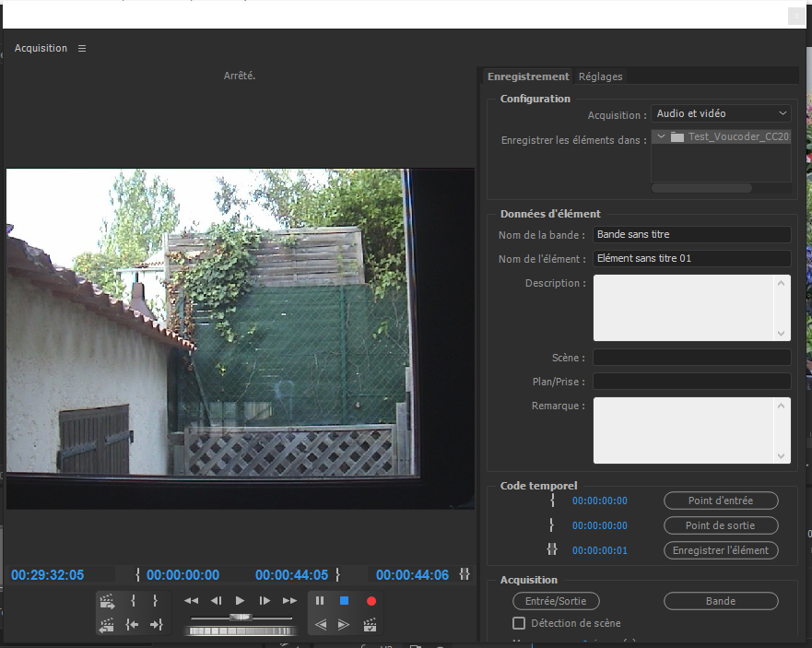Switch to the Réglages tab
The width and height of the screenshot is (812, 648).
pyautogui.click(x=600, y=77)
